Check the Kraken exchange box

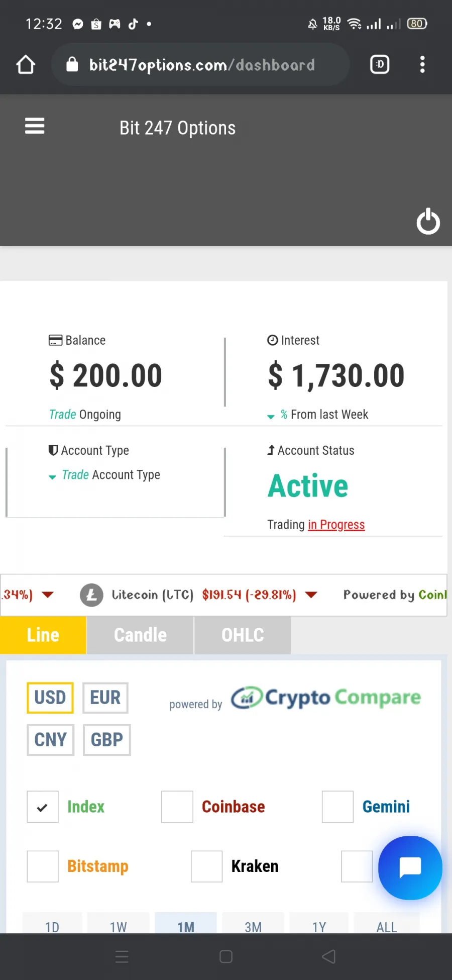coord(206,866)
